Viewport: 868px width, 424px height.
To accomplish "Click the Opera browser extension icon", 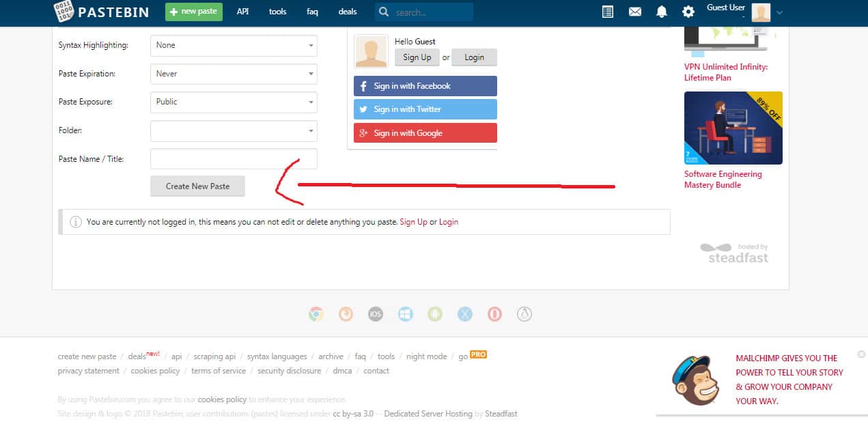I will coord(494,314).
